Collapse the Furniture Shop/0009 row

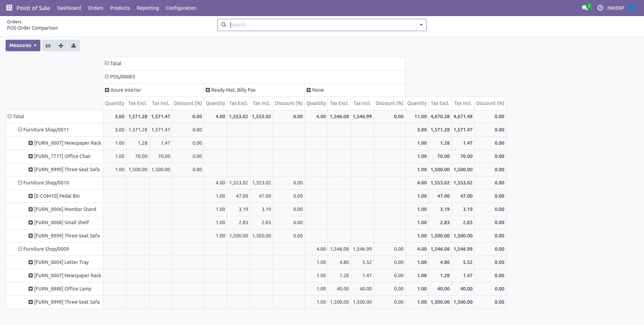[x=54, y=249]
